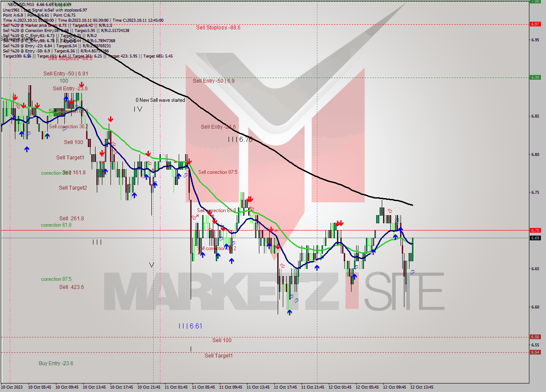Click the red 6.97 price tag on the price axis
The width and height of the screenshot is (546, 392).
coord(535,24)
